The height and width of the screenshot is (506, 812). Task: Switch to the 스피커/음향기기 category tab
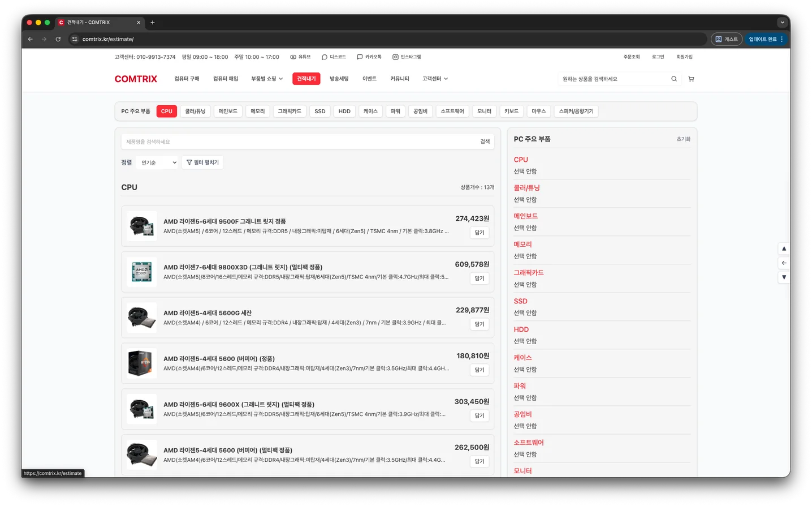(576, 112)
